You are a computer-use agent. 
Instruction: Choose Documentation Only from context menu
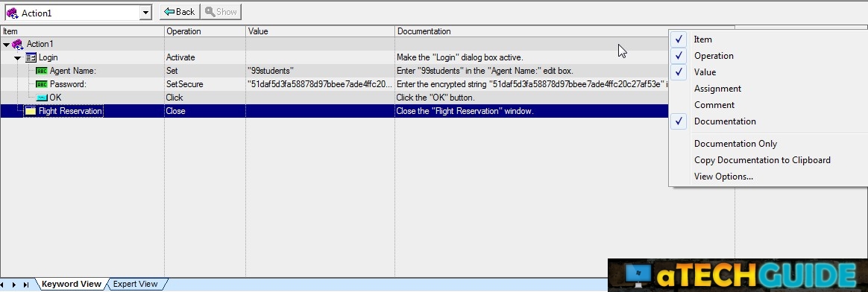pos(735,144)
